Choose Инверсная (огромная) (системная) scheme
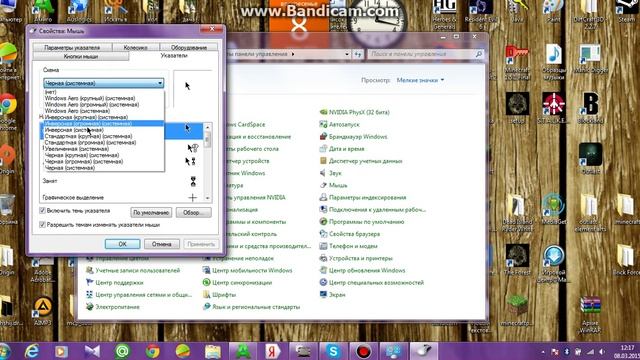Screen dimensions: 640x360 coord(104,123)
